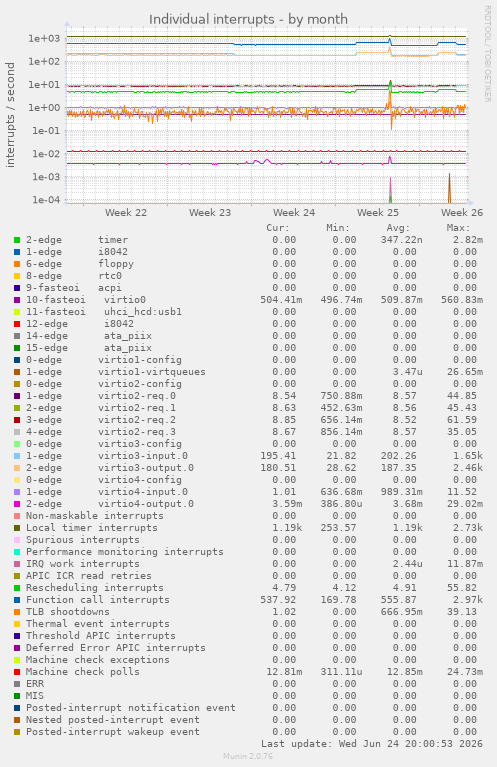Click the red Machine check polls swatch
Viewport: 497px width, 767px height.
tap(17, 672)
